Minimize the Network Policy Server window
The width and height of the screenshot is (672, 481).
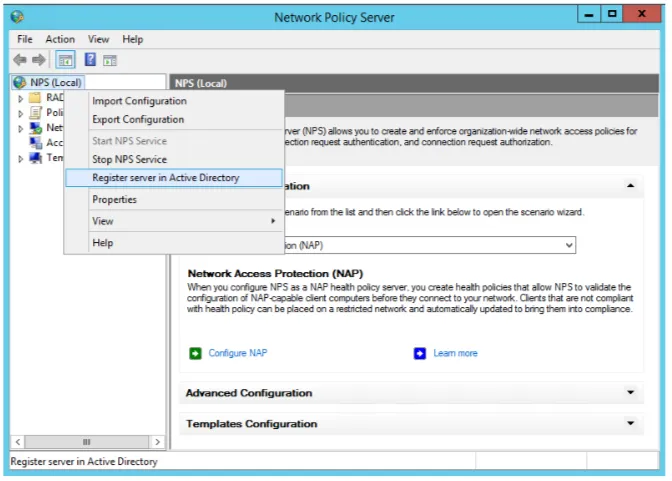589,14
